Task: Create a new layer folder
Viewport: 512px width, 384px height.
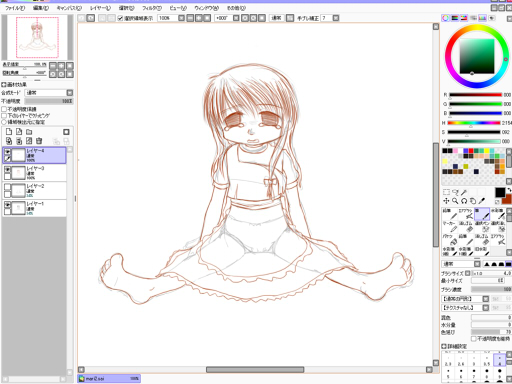Action: click(29, 132)
